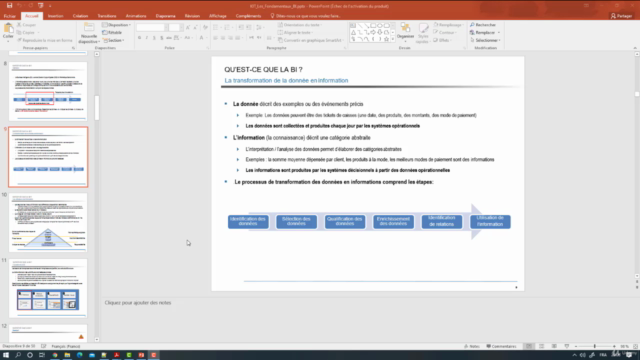Switch to reading view in the status bar

click(x=554, y=346)
